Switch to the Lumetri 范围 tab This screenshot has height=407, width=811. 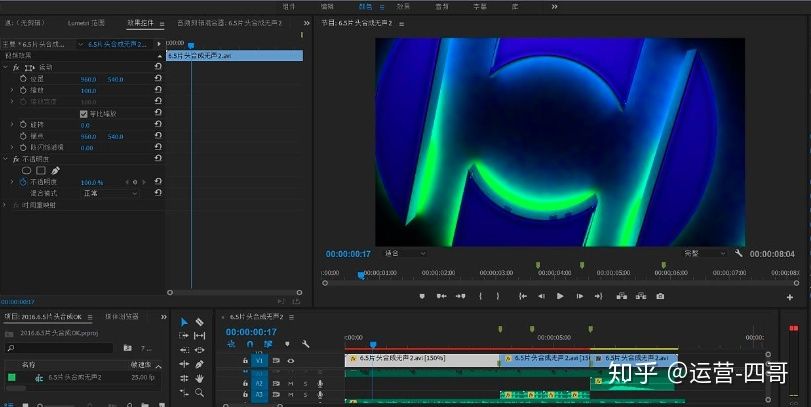[86, 21]
